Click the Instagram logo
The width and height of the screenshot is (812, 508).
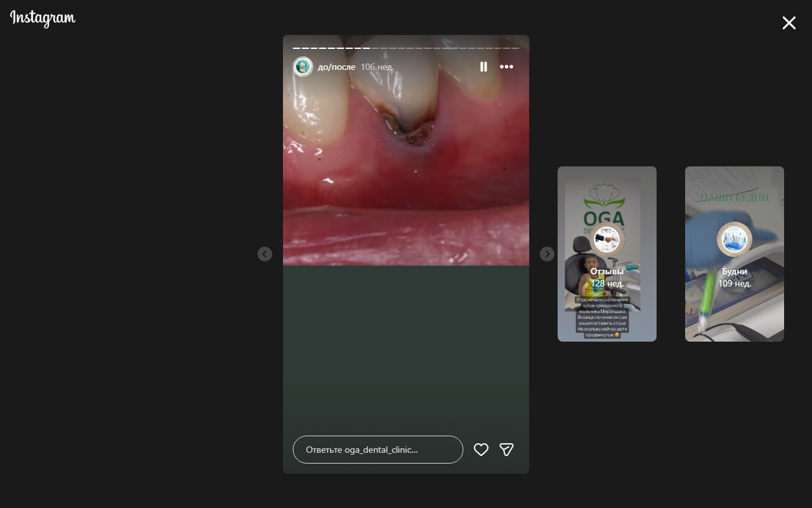(x=43, y=19)
